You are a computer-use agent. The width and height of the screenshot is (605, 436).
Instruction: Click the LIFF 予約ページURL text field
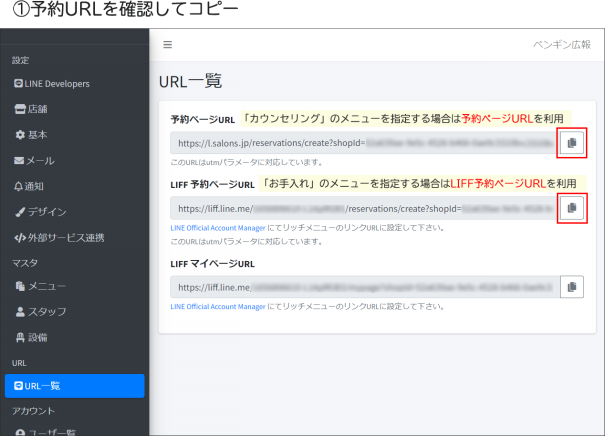click(x=362, y=208)
